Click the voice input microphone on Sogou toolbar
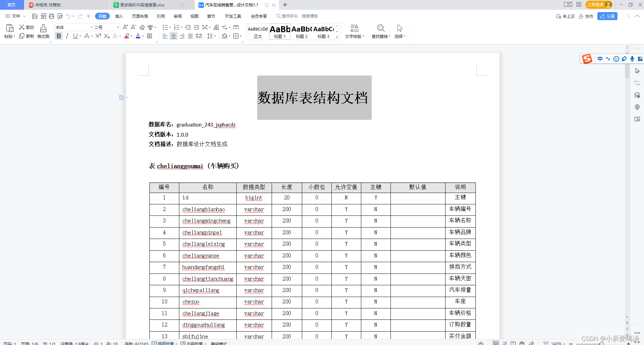This screenshot has width=644, height=345. 632,59
